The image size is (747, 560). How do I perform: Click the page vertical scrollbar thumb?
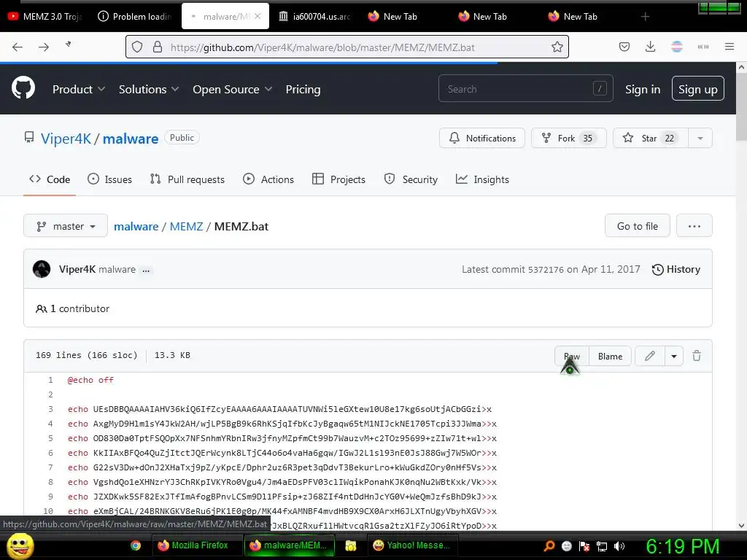[x=741, y=107]
